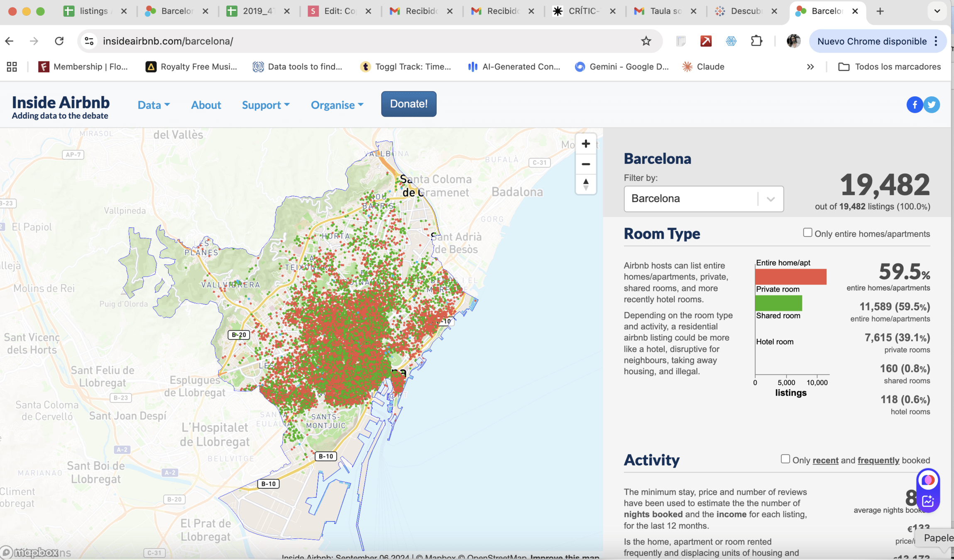This screenshot has height=560, width=954.
Task: Reload the insideairbnb page
Action: pyautogui.click(x=59, y=41)
